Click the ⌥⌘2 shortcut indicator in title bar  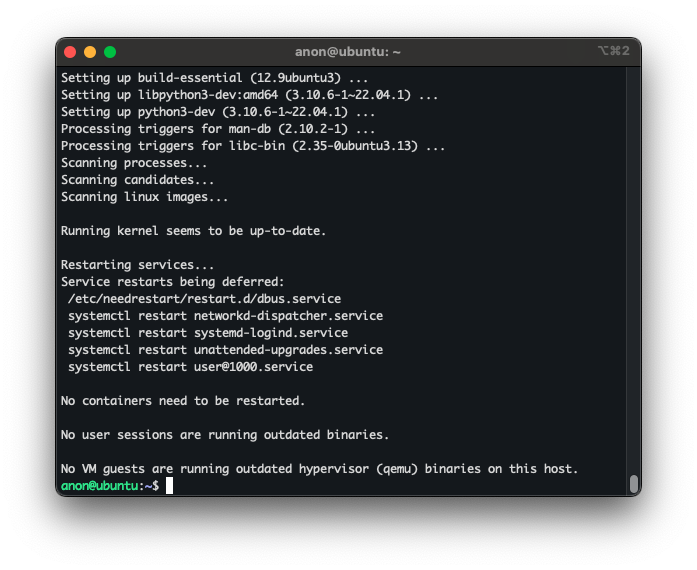point(613,51)
